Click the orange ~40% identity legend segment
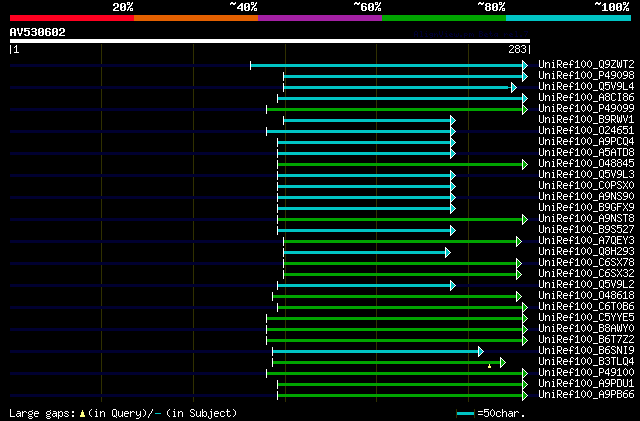 [196, 18]
